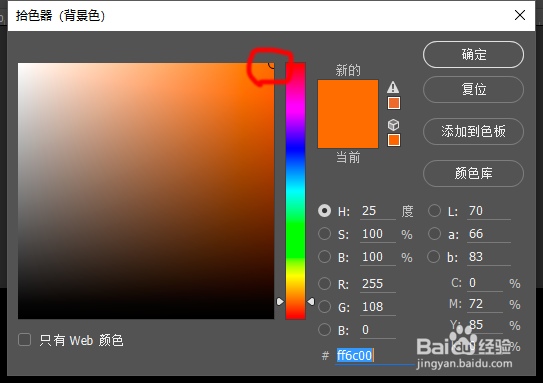The width and height of the screenshot is (543, 383).
Task: Click the Lab b field showing 83
Action: click(x=489, y=257)
